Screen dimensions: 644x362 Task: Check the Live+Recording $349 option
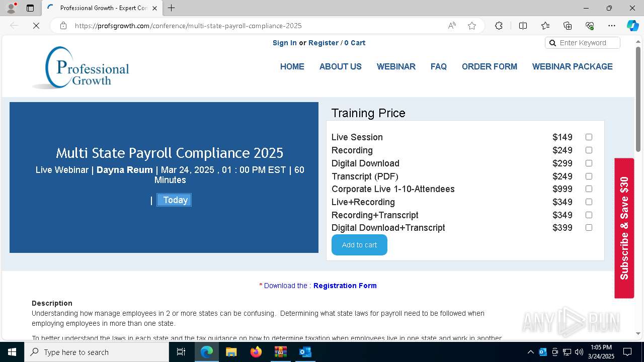click(589, 202)
